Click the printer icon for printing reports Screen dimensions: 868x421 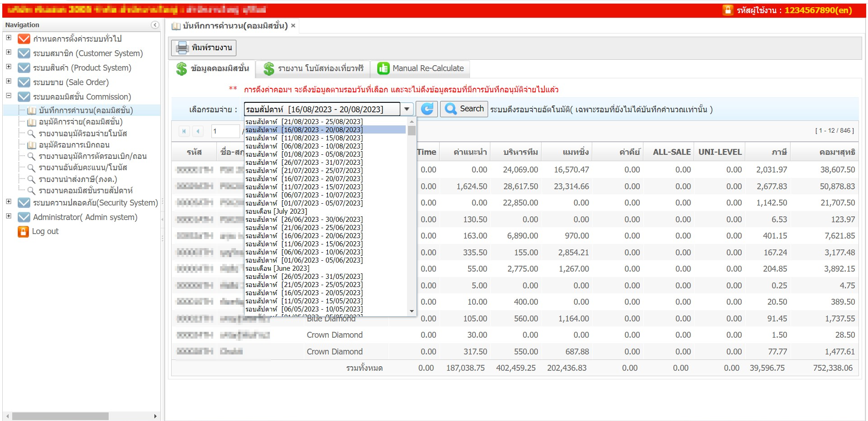click(x=182, y=48)
